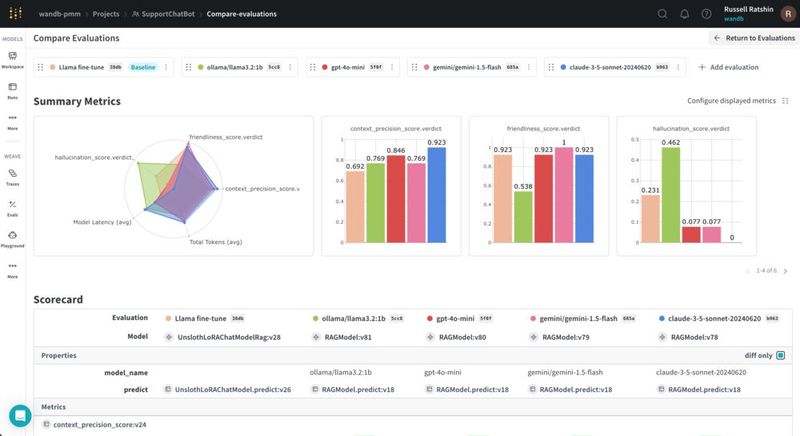This screenshot has width=800, height=436.
Task: Open Traces in the Weave sidebar
Action: (x=12, y=177)
